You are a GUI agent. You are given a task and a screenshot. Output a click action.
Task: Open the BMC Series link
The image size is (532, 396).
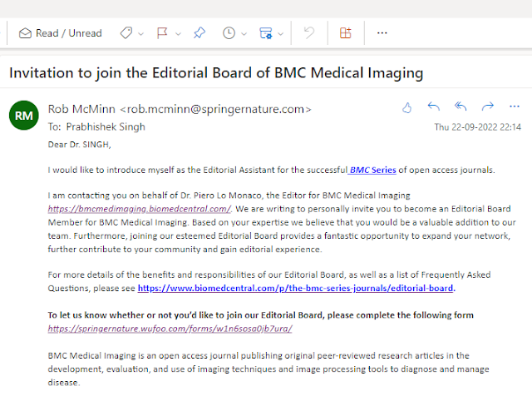(372, 171)
